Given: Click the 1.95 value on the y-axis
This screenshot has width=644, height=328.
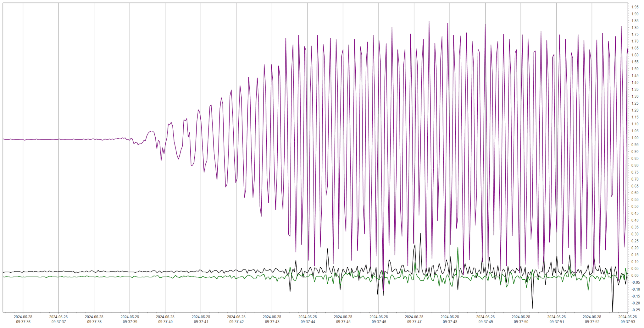Looking at the screenshot, I should tap(635, 7).
